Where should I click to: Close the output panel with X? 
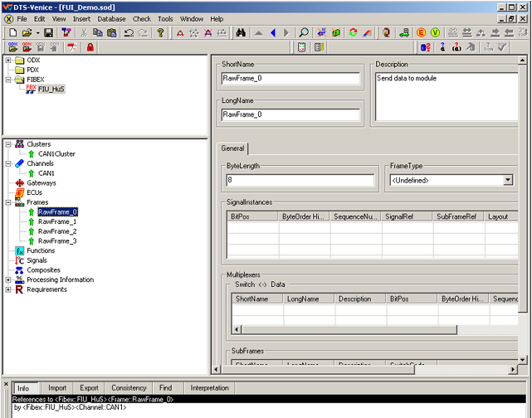point(6,384)
